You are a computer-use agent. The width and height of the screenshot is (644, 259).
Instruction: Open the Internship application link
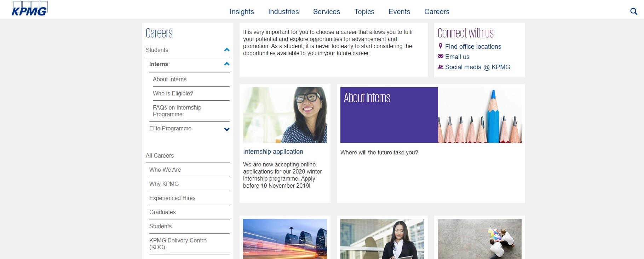click(x=273, y=152)
